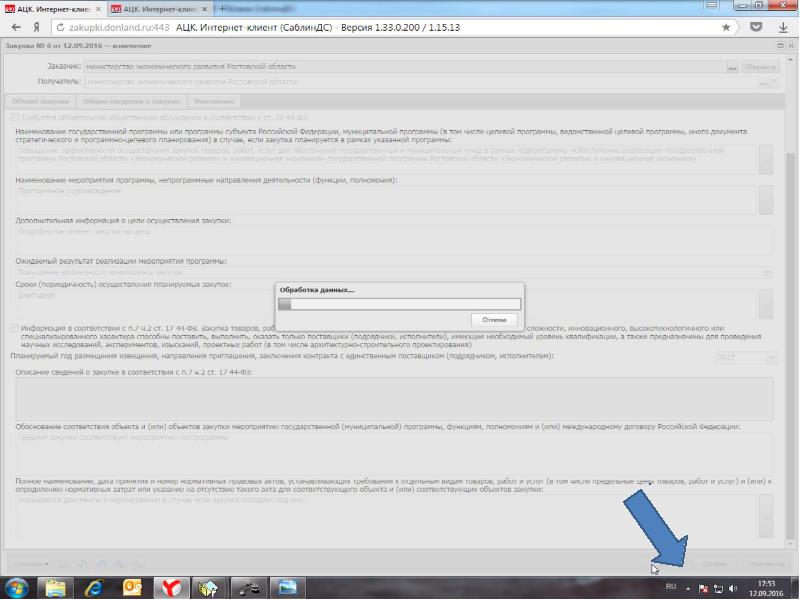Open Internet Explorer from the taskbar

point(95,586)
